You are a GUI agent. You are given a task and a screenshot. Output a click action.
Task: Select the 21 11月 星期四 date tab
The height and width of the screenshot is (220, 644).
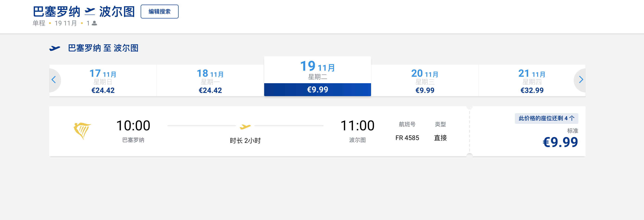pyautogui.click(x=532, y=80)
